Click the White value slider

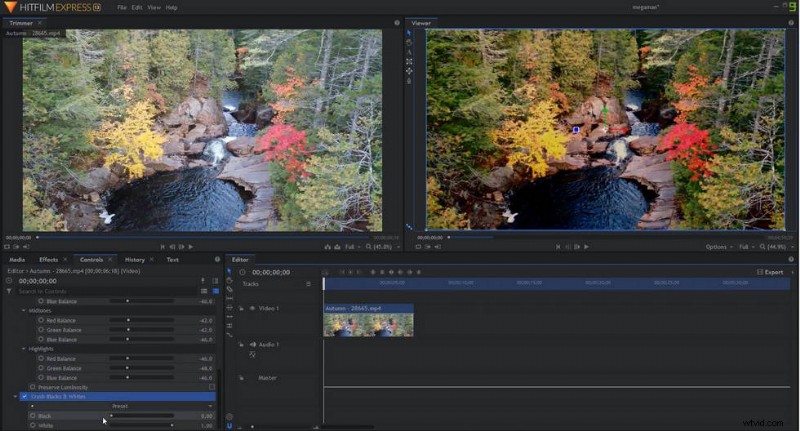tap(141, 425)
